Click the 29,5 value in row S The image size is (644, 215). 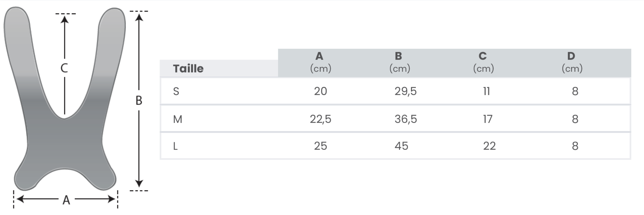(405, 91)
